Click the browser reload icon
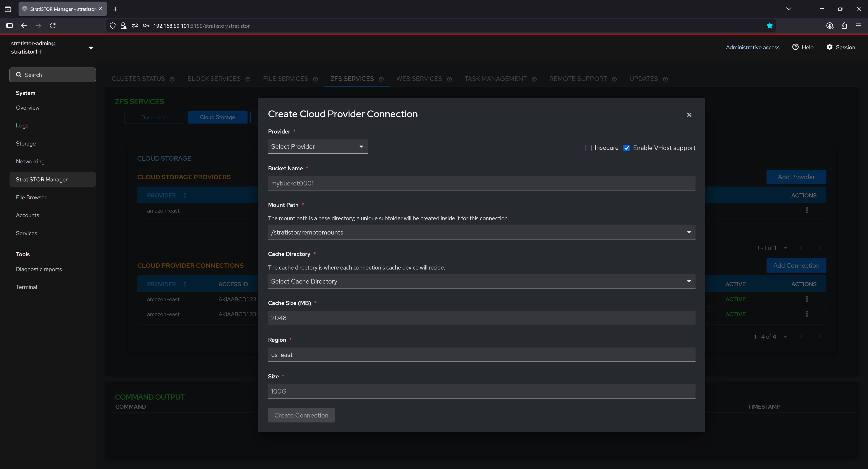868x469 pixels. pyautogui.click(x=53, y=26)
